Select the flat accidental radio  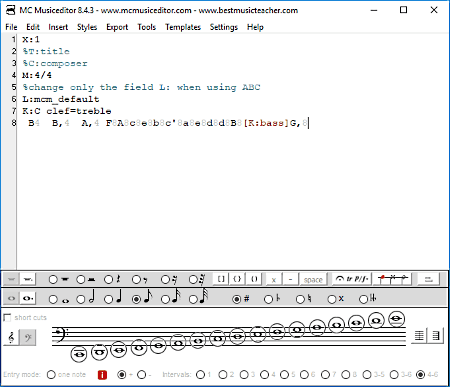click(x=268, y=299)
